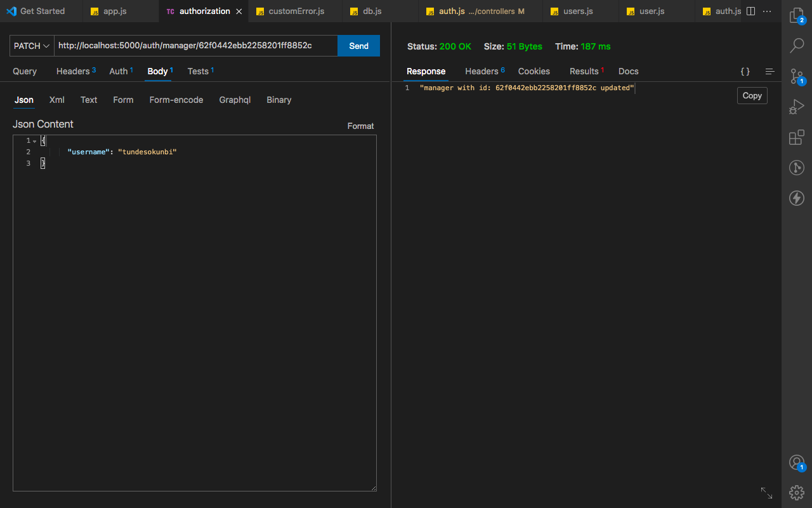Click the Format link in Json Content

point(360,126)
